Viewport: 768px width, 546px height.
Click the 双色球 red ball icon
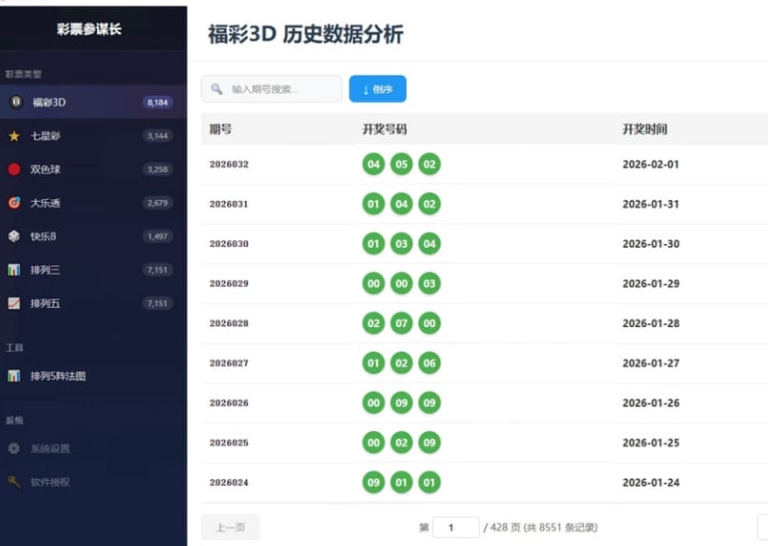click(14, 169)
